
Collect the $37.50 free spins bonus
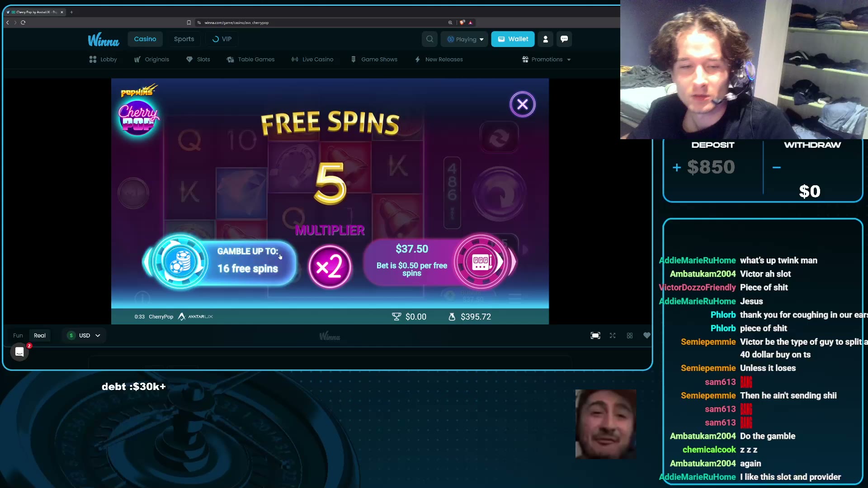click(440, 261)
